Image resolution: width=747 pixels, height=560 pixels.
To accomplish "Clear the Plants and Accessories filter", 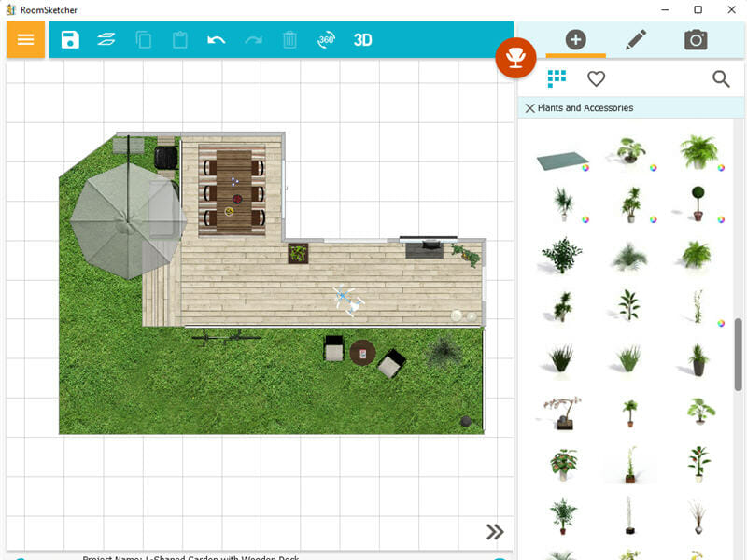I will [x=531, y=108].
